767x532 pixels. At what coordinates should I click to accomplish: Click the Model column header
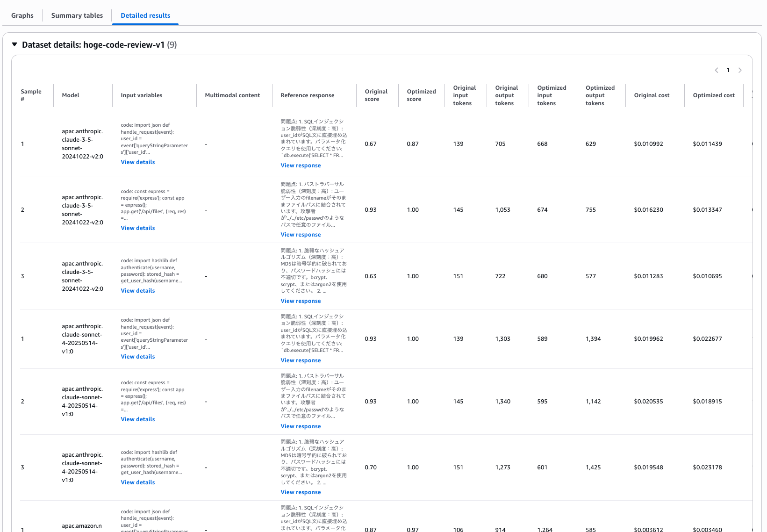(71, 95)
